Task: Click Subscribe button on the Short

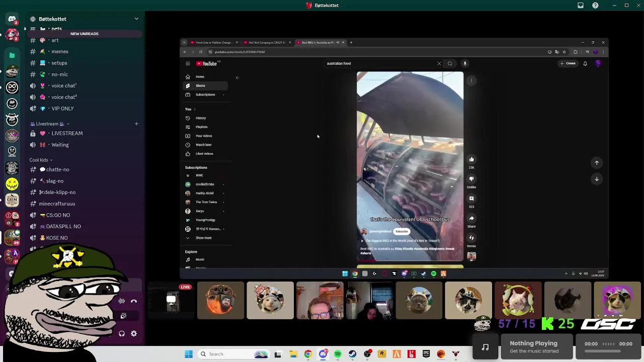Action: pos(401,231)
